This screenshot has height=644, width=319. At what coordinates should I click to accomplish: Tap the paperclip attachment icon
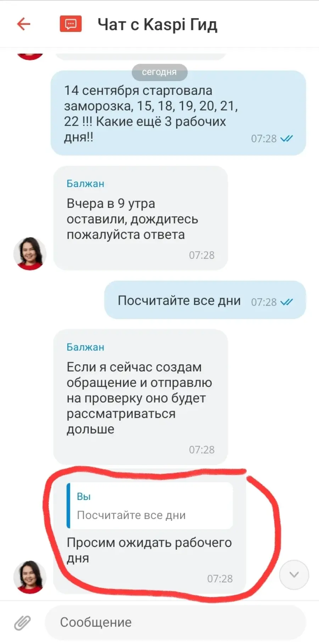click(22, 623)
